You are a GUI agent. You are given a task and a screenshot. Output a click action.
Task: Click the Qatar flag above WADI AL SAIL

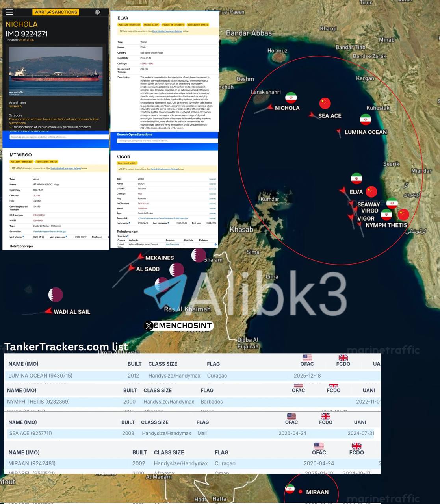click(56, 295)
